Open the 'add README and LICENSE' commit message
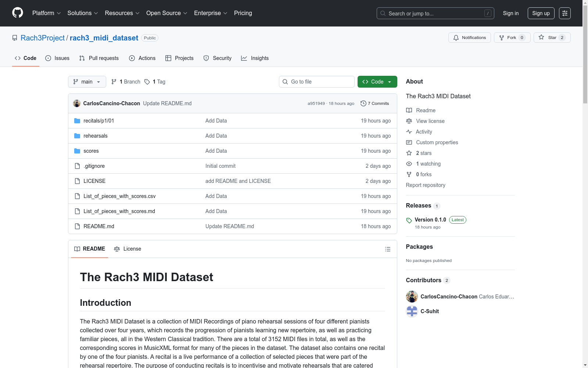 click(238, 181)
